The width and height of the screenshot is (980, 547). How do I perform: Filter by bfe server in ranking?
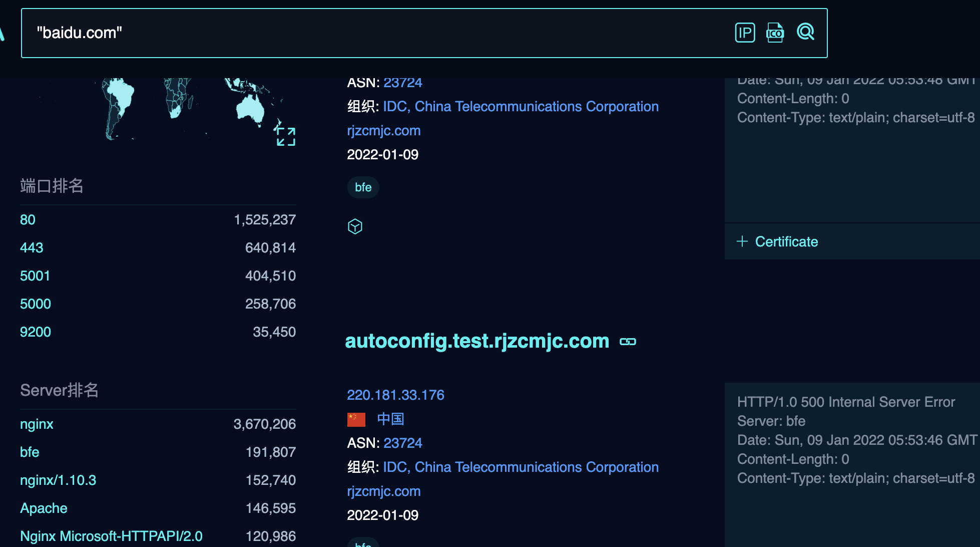(x=30, y=452)
